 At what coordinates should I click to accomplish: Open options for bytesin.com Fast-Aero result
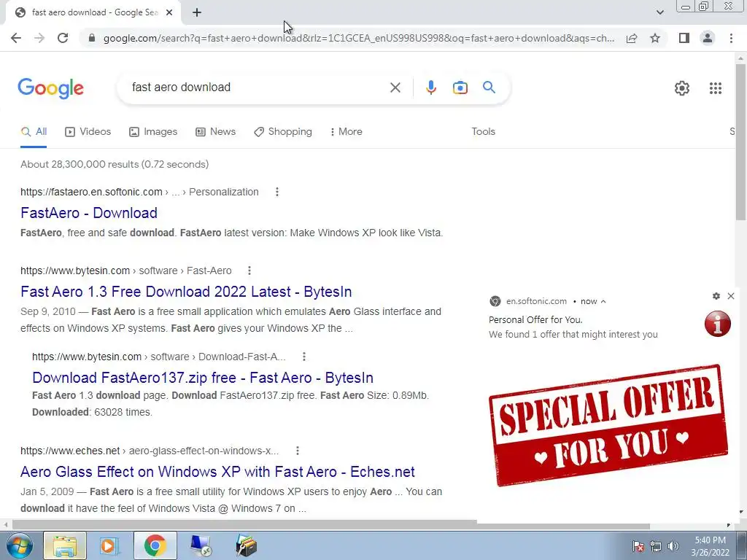(x=249, y=271)
